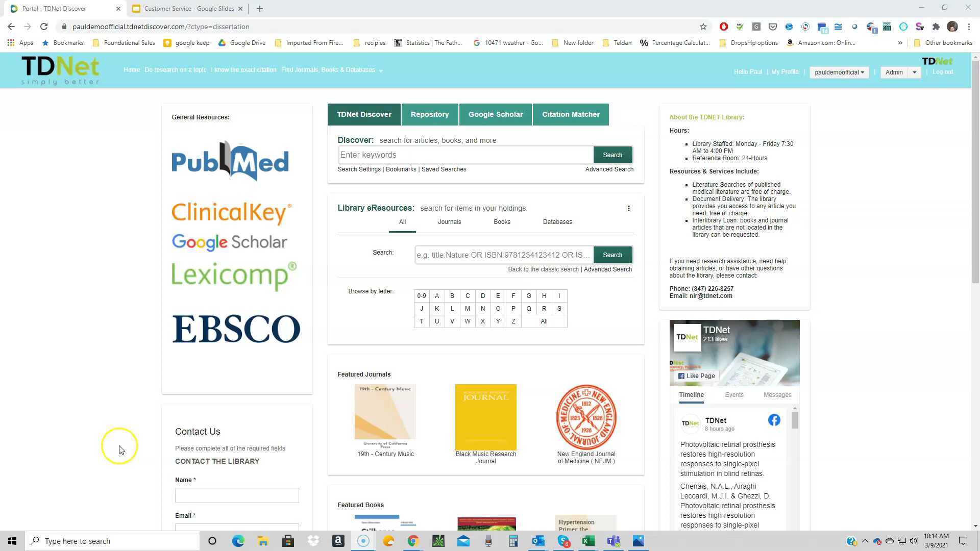The width and height of the screenshot is (980, 551).
Task: Expand the Admin dropdown arrow
Action: 914,72
